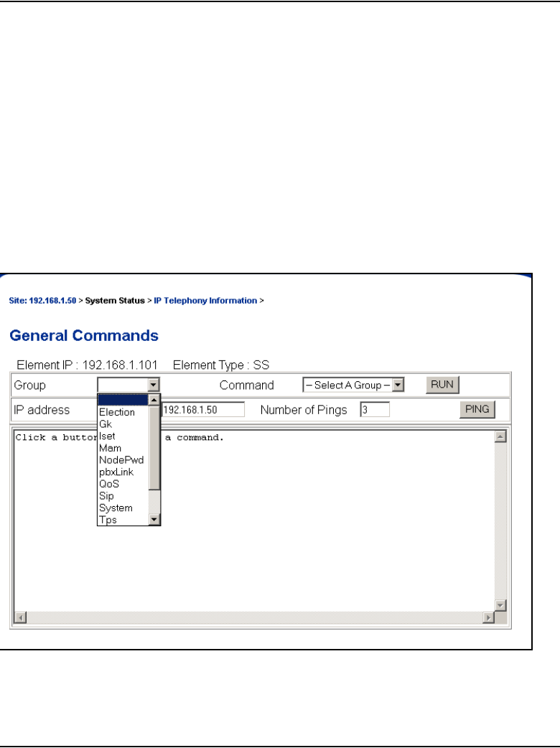Open the IP Telephony Information breadcrumb link
The width and height of the screenshot is (560, 748).
click(x=205, y=301)
